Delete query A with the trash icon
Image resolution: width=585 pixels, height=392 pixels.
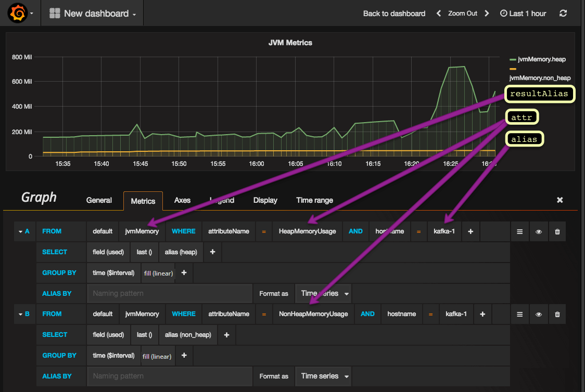[557, 231]
